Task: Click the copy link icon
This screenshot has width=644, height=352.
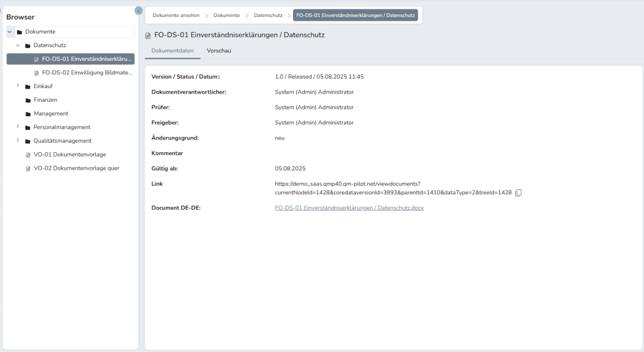Action: [518, 193]
